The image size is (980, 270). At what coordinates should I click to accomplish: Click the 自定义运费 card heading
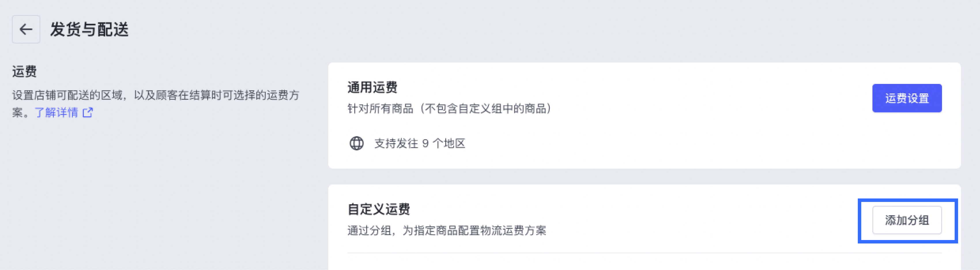pos(378,209)
